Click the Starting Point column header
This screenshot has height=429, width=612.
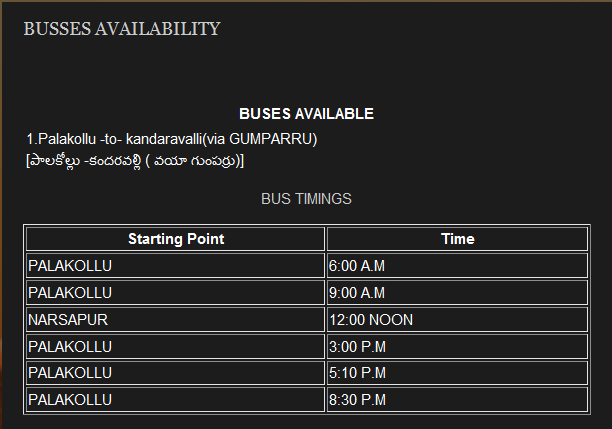[176, 239]
